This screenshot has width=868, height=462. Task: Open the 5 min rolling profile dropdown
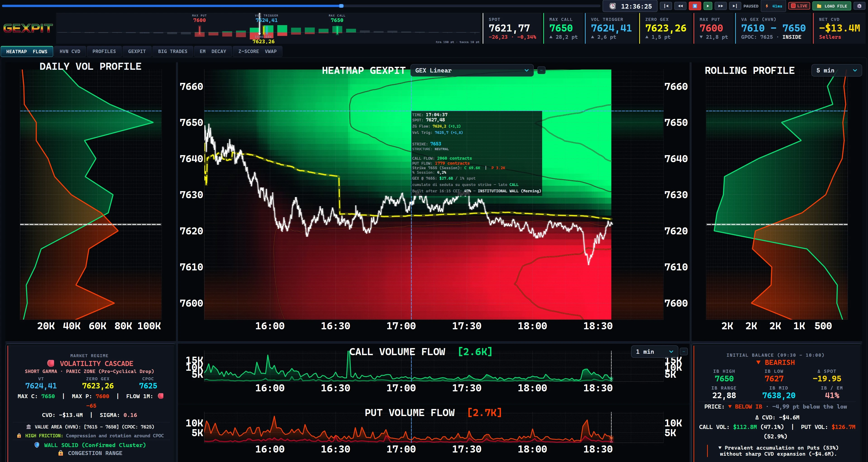(x=836, y=70)
